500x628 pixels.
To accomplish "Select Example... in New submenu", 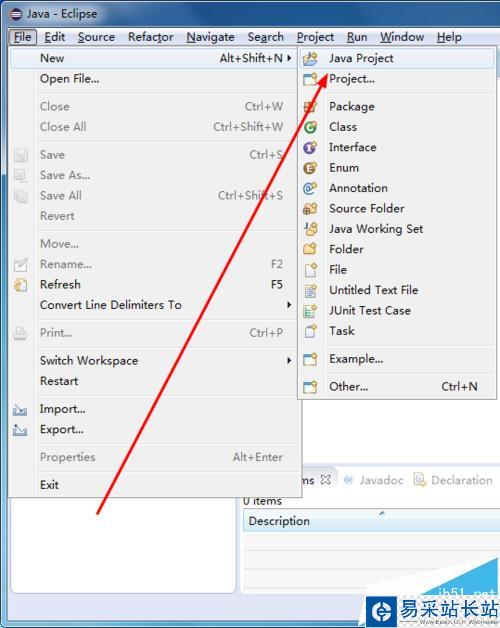I will tap(397, 359).
